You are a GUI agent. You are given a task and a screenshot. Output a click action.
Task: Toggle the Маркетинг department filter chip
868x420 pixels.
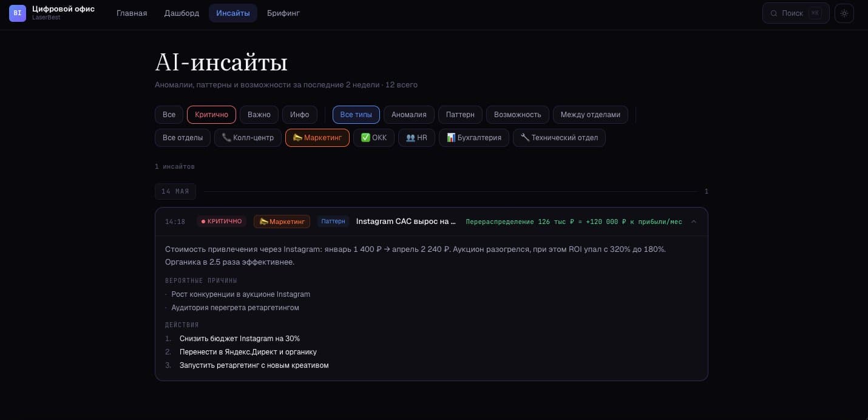pyautogui.click(x=317, y=138)
